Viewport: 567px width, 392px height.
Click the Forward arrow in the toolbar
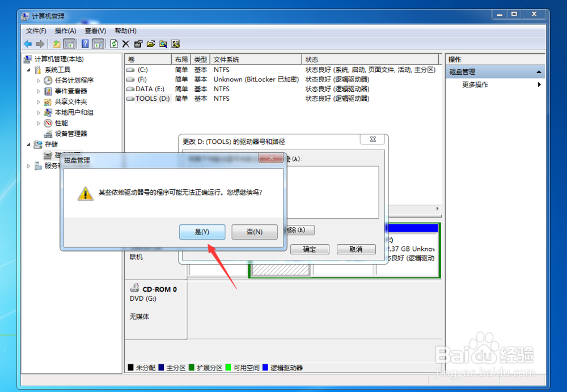(40, 44)
